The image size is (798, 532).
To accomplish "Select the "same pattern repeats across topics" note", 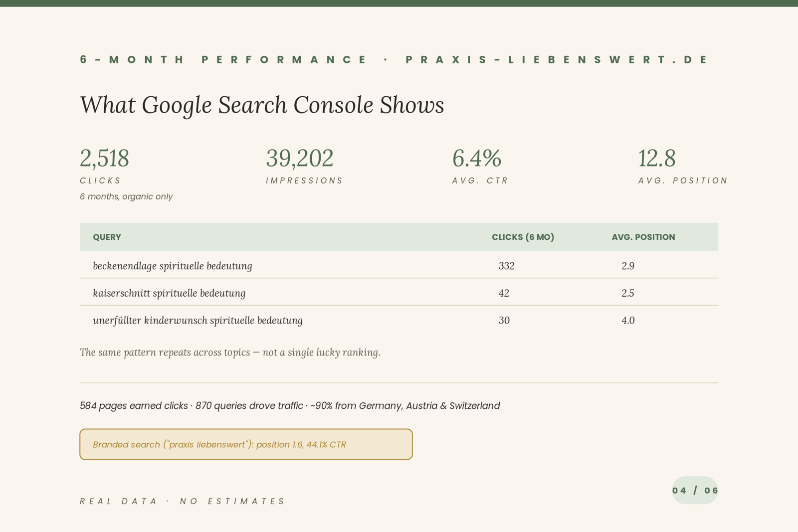I will (230, 353).
